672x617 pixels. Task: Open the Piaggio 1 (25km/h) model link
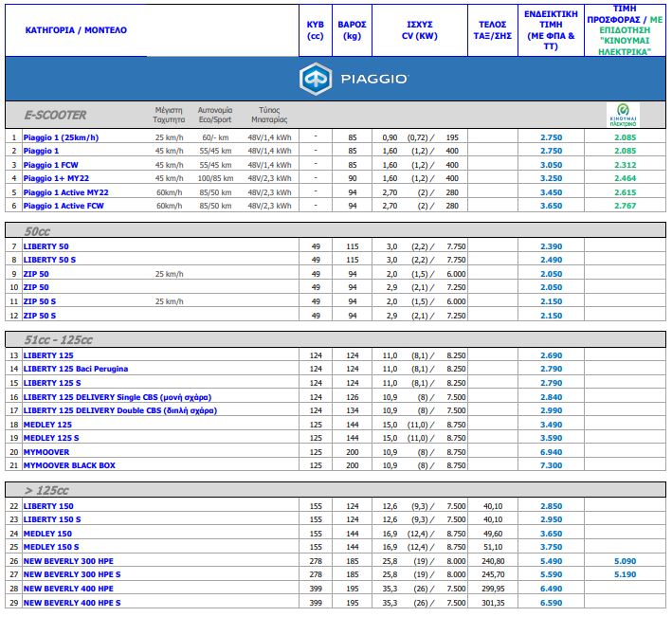pos(61,137)
